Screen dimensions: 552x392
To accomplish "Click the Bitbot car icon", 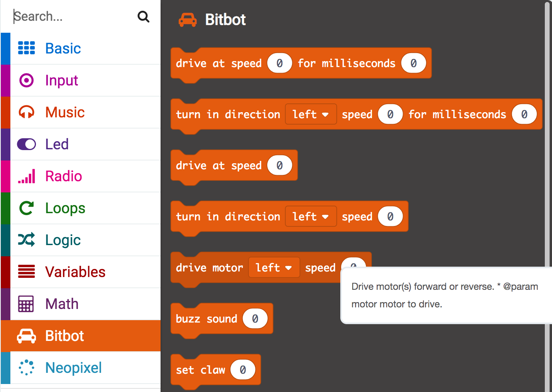I will coord(26,336).
